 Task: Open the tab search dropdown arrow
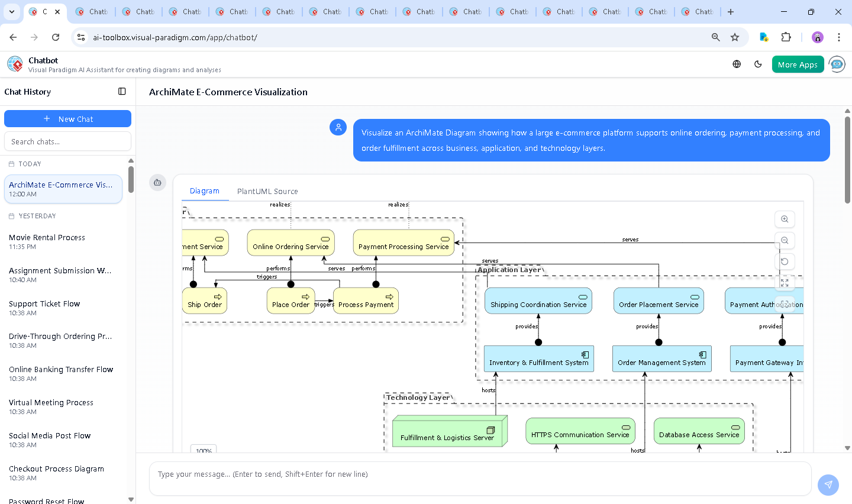[12, 12]
